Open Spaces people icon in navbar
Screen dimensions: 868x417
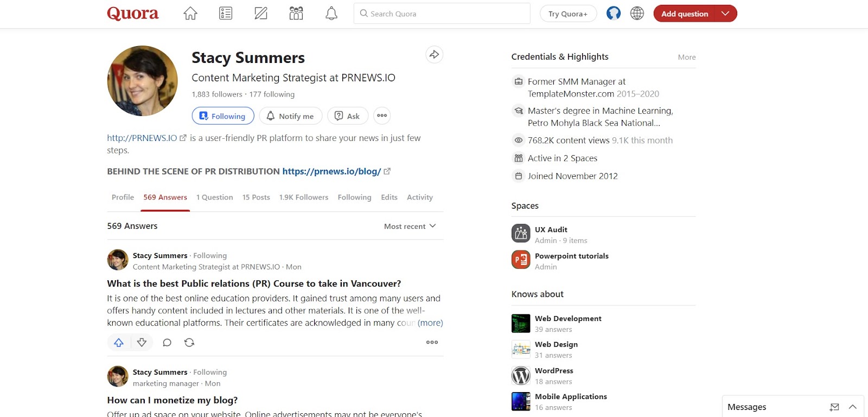coord(296,14)
